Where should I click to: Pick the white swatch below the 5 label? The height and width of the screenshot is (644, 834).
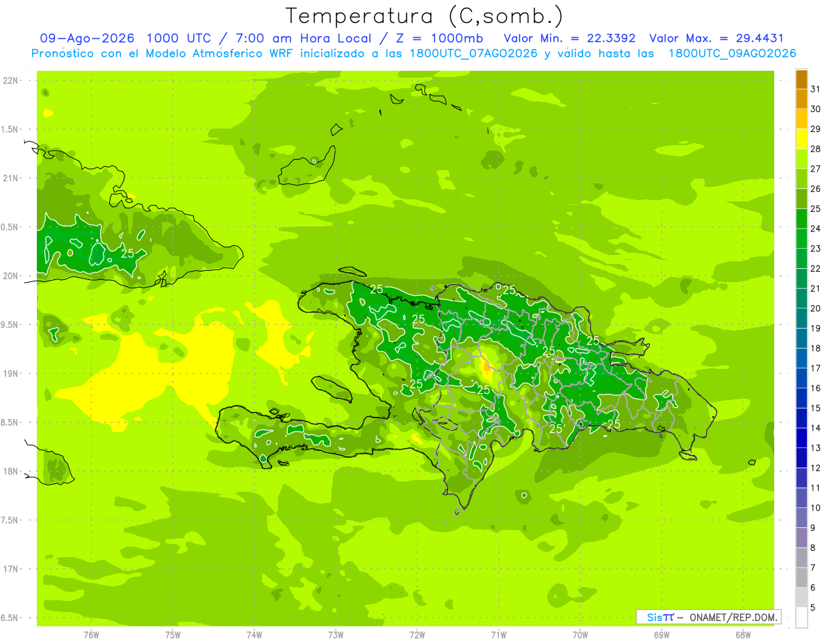point(801,618)
